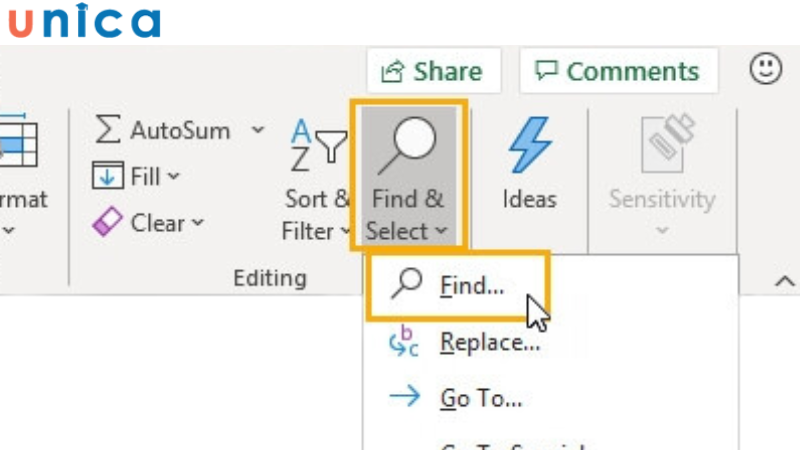Expand the Find & Select dropdown arrow

441,232
